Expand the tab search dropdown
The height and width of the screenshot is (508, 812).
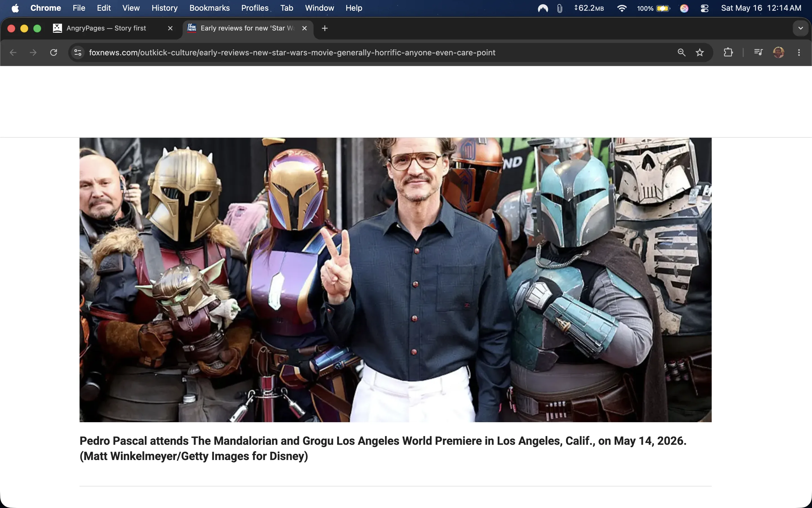coord(801,28)
